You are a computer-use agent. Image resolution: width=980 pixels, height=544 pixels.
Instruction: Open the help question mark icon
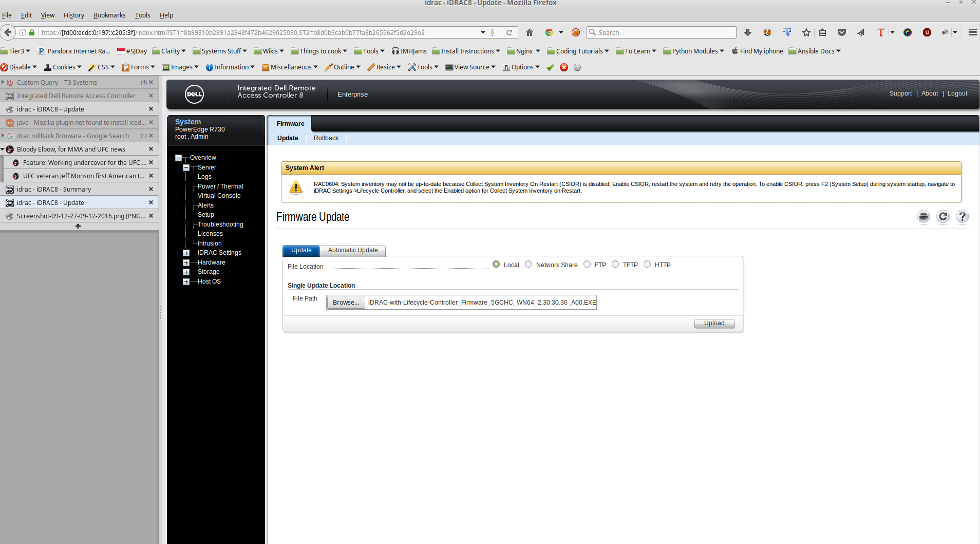(x=962, y=217)
